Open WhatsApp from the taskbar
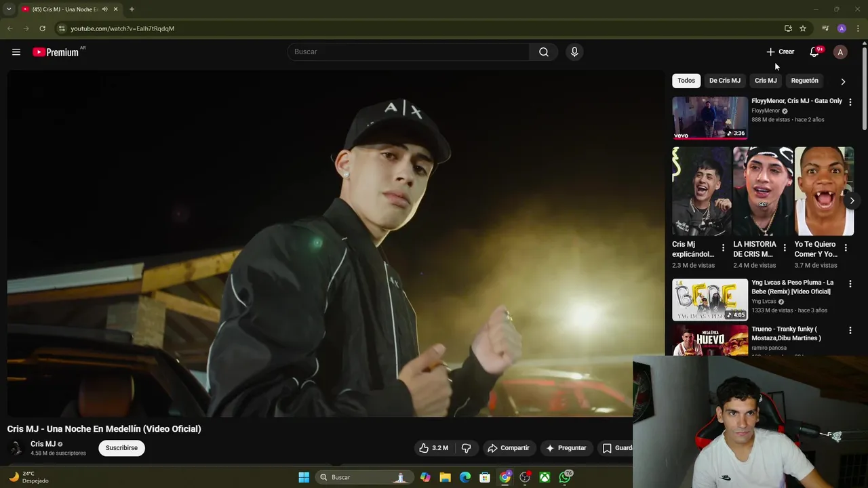The width and height of the screenshot is (868, 488). pyautogui.click(x=566, y=477)
